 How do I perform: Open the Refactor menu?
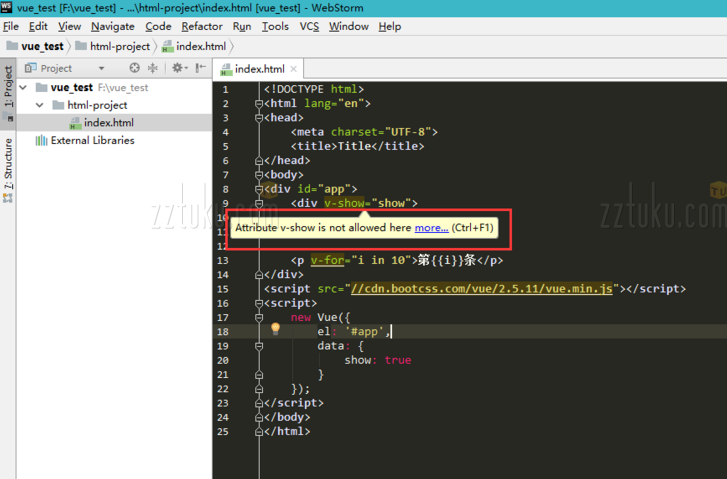[x=202, y=26]
